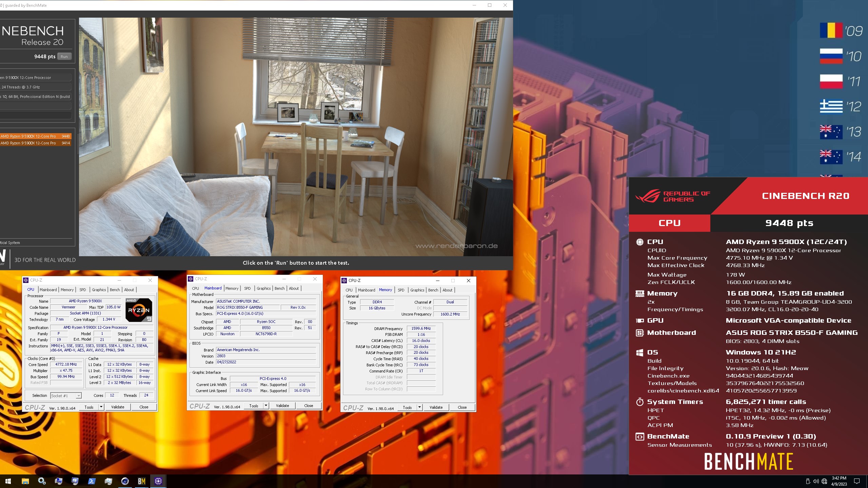Select the 9448 ranking row in Cinebench
This screenshot has width=868, height=488.
click(35, 136)
